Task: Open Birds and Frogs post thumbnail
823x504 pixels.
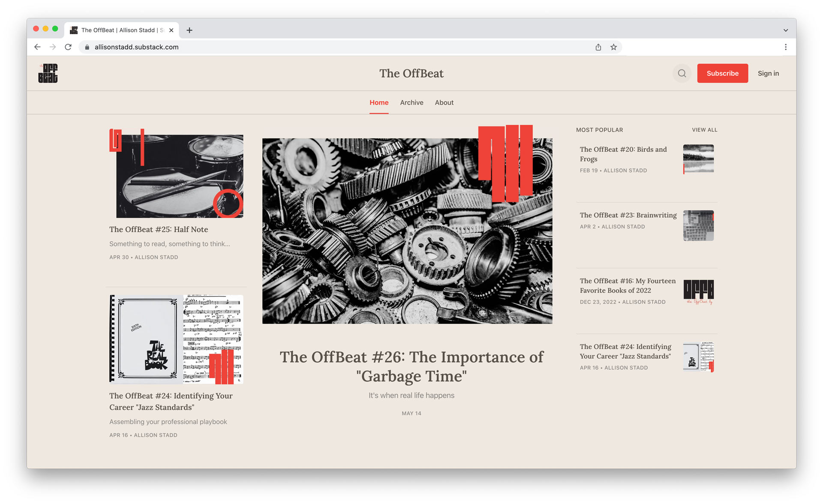Action: click(698, 159)
